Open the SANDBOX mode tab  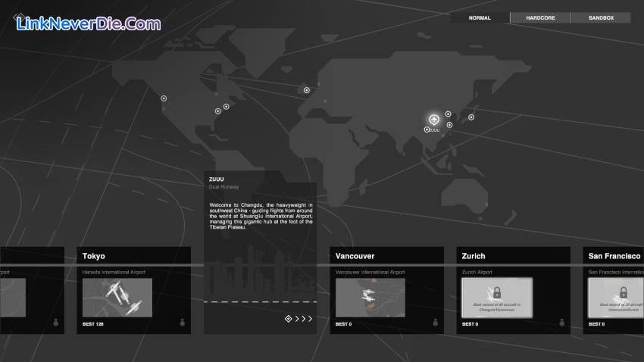(x=601, y=17)
